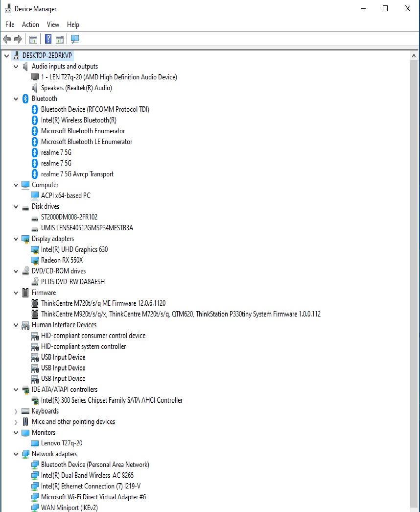Click the icon of HID-compliant consumer control device
This screenshot has height=512, width=420.
coord(35,336)
